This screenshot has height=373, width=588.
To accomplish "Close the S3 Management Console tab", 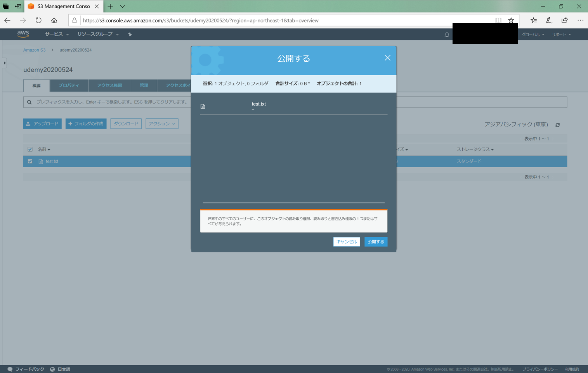I will pos(97,6).
